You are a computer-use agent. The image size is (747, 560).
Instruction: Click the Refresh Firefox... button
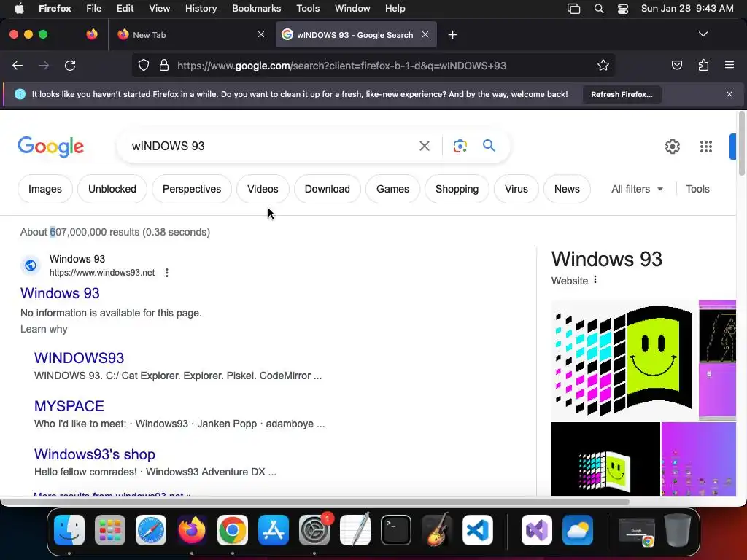click(622, 94)
